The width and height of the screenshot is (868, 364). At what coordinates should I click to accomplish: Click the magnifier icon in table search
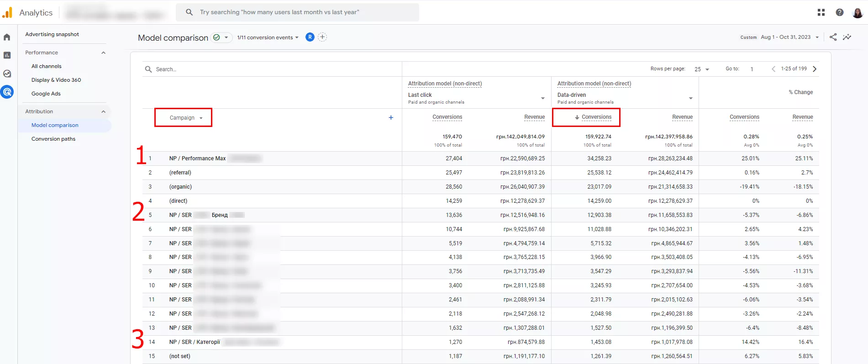tap(148, 69)
